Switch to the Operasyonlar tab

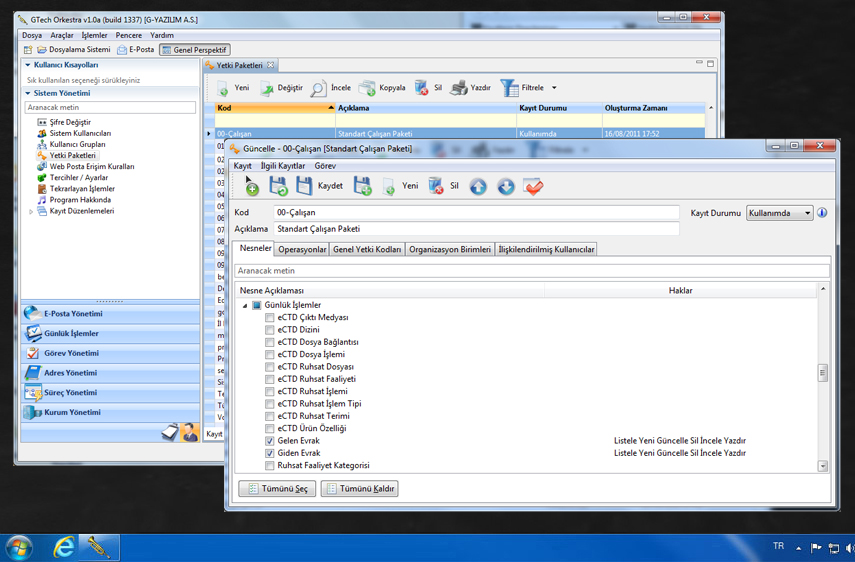coord(302,250)
